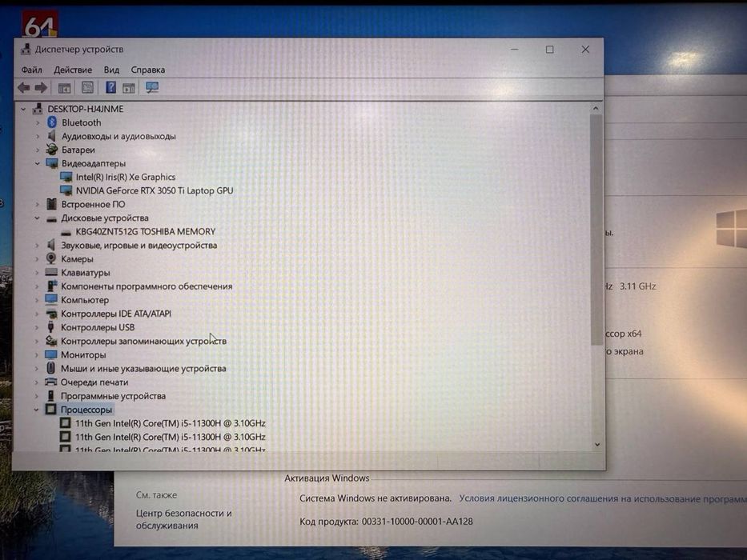Expand the Программные устройства category
The height and width of the screenshot is (560, 747).
click(36, 396)
